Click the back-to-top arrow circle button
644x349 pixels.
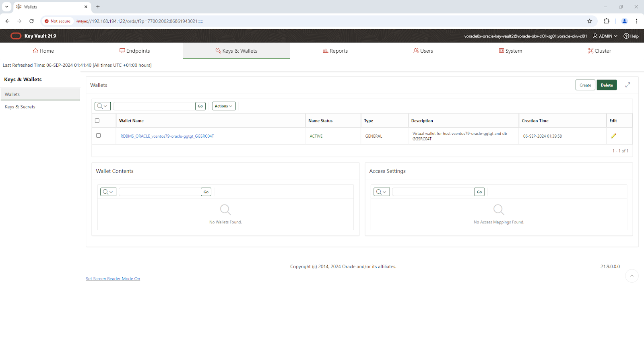coord(632,276)
